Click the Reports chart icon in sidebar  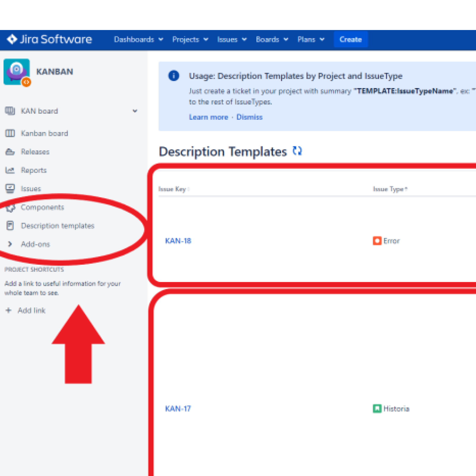tap(10, 170)
